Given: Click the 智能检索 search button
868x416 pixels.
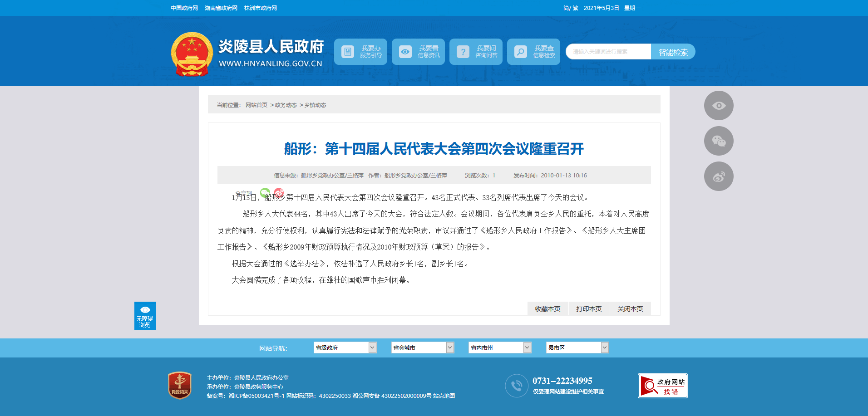Looking at the screenshot, I should [673, 52].
